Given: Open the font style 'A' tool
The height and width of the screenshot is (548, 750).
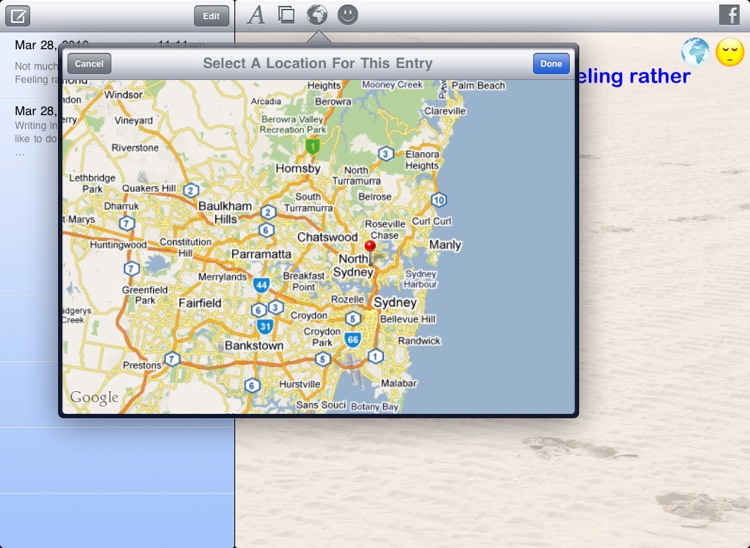Looking at the screenshot, I should tap(256, 15).
